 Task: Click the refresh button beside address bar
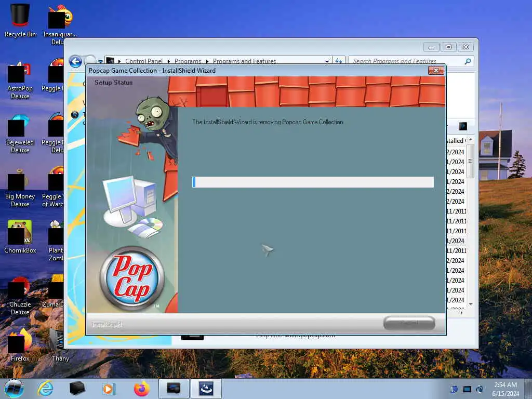[339, 61]
